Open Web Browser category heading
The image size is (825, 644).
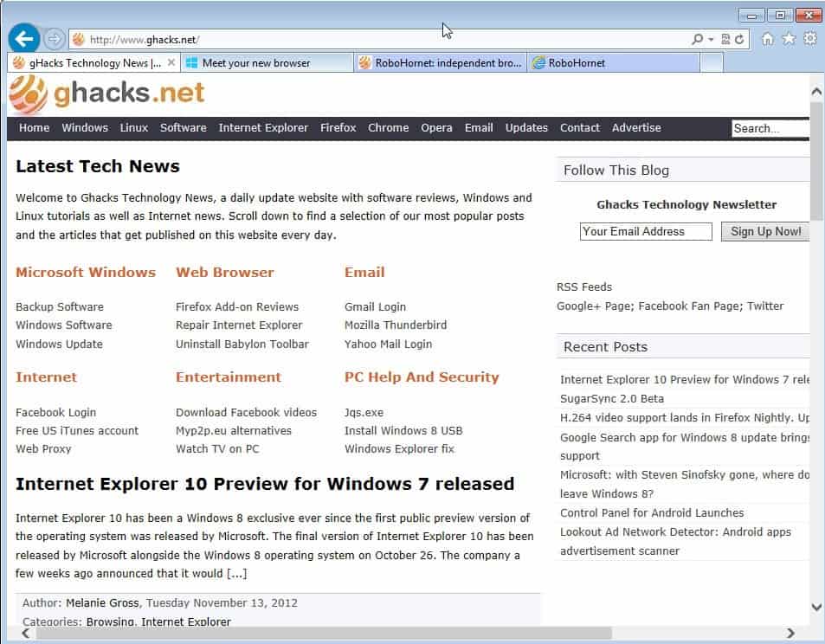(225, 272)
